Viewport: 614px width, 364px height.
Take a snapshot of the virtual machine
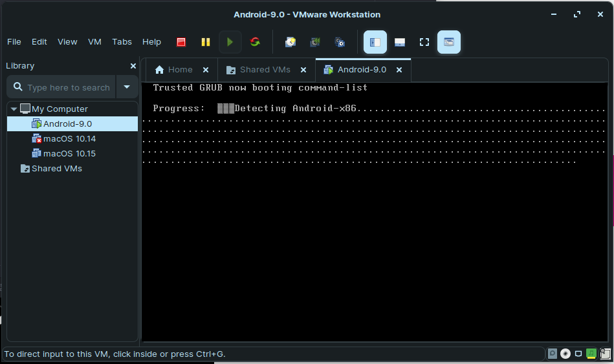[x=291, y=42]
